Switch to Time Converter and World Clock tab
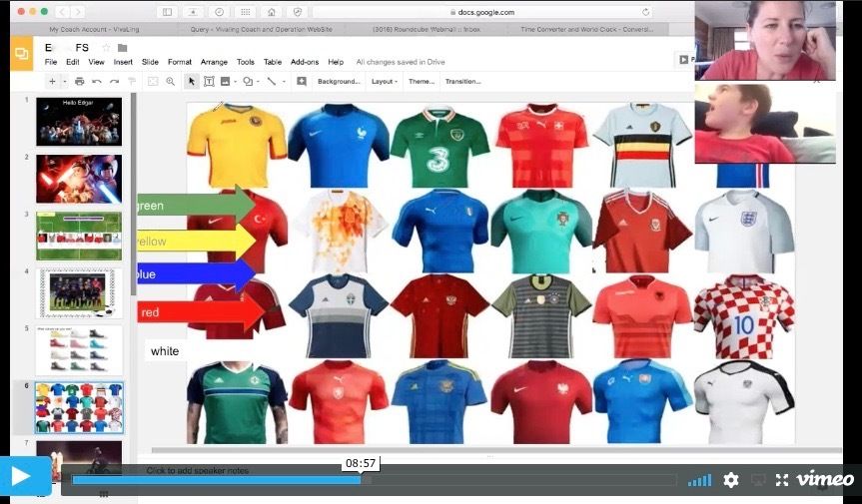 [x=586, y=29]
